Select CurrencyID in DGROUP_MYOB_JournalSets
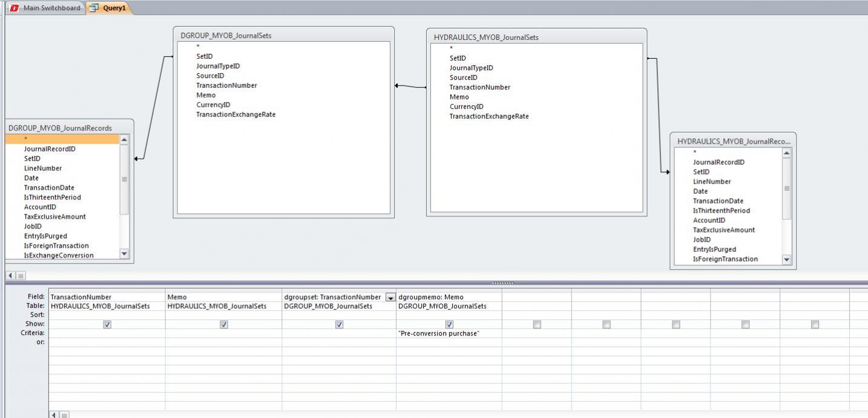 [213, 105]
